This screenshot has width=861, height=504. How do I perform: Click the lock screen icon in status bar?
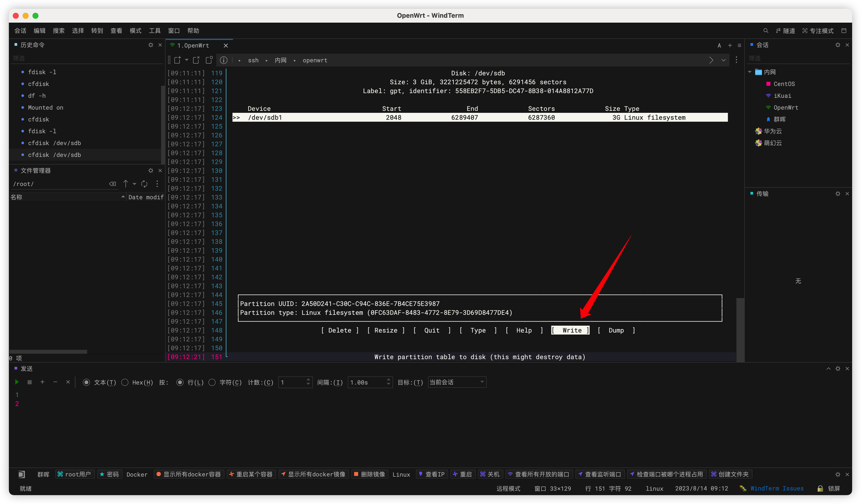(820, 488)
